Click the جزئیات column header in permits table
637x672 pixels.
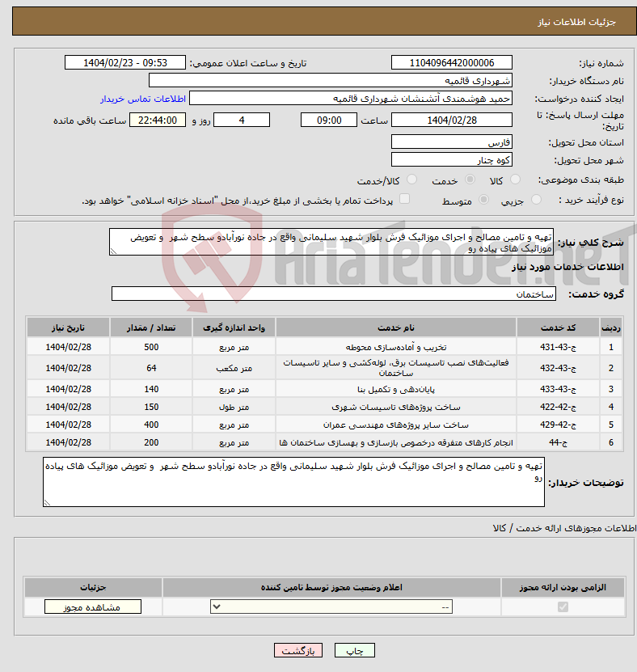coord(93,588)
